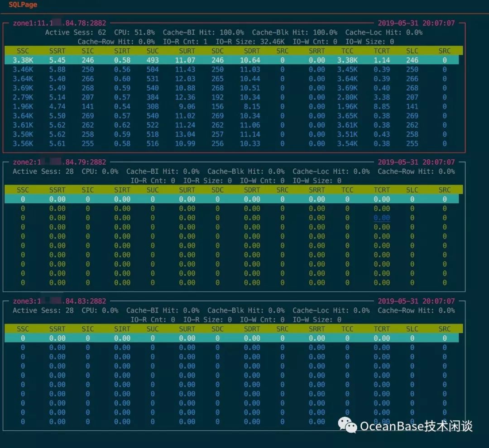
Task: Click SDRT column header in zone3 table
Action: pos(252,329)
